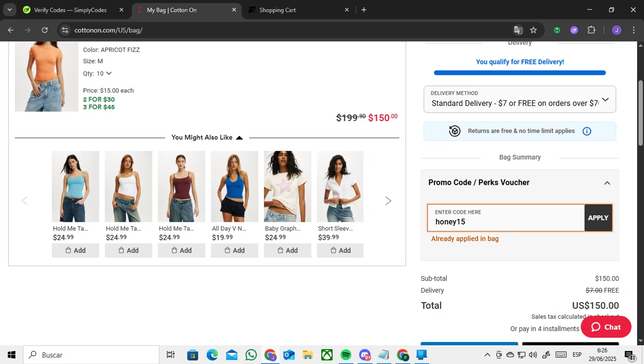Screen dimensions: 644x364
Task: Open volume control in system tray
Action: click(533, 355)
